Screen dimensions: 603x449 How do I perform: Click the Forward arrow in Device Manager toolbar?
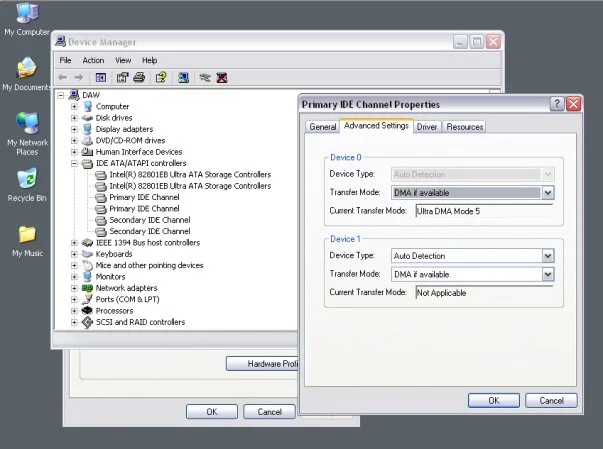click(x=78, y=78)
